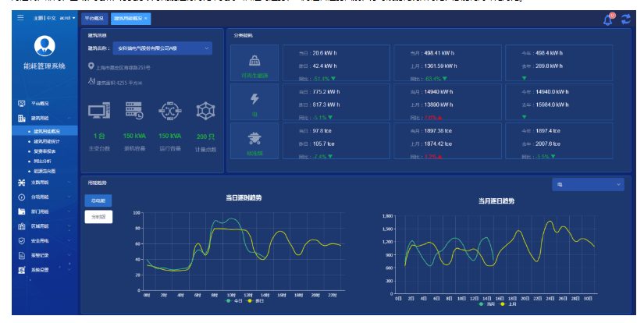Select the electricity lightning bolt tile

(x=254, y=101)
